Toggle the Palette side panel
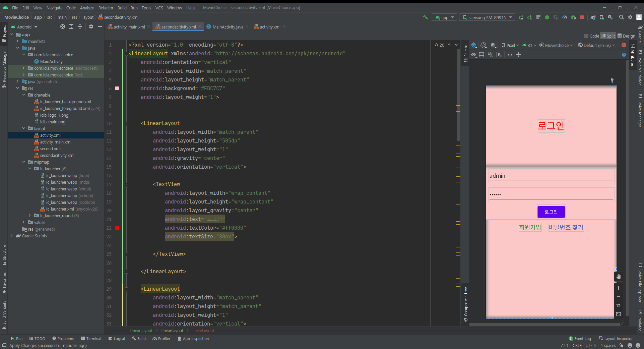 pyautogui.click(x=465, y=54)
